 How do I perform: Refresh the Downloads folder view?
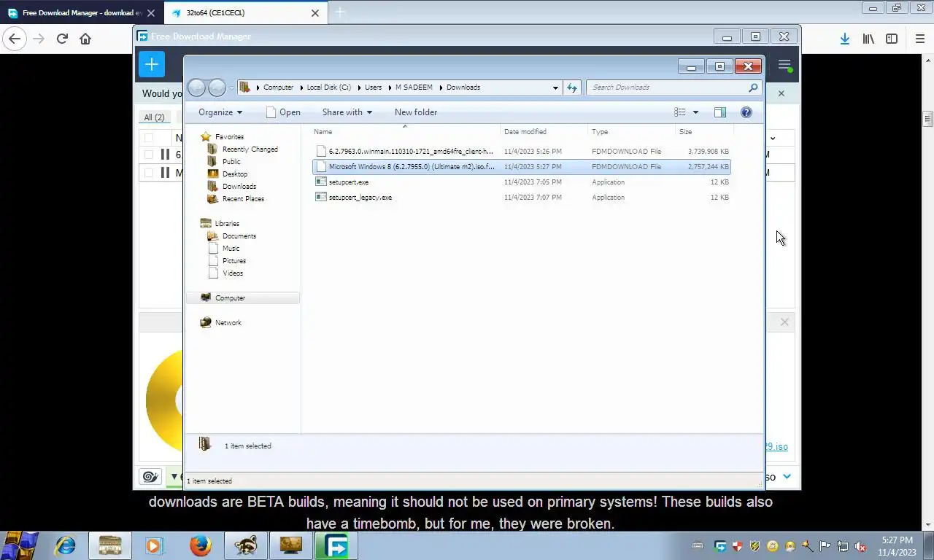(572, 87)
